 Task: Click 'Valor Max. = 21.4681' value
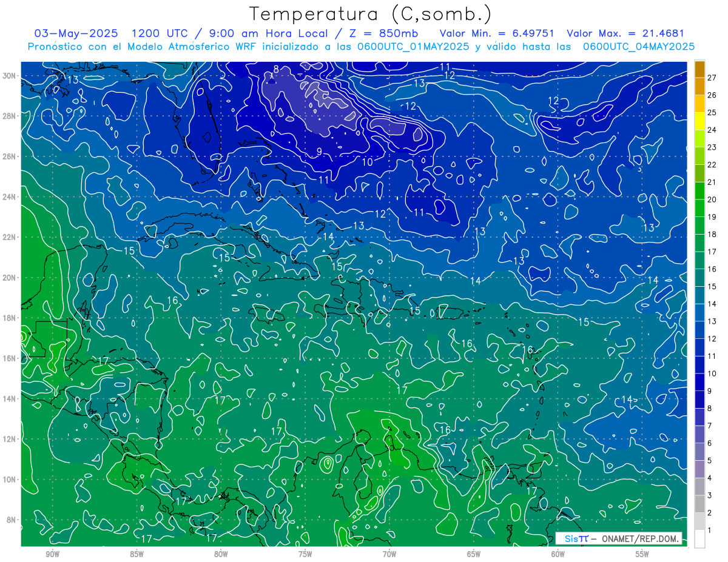[x=625, y=33]
